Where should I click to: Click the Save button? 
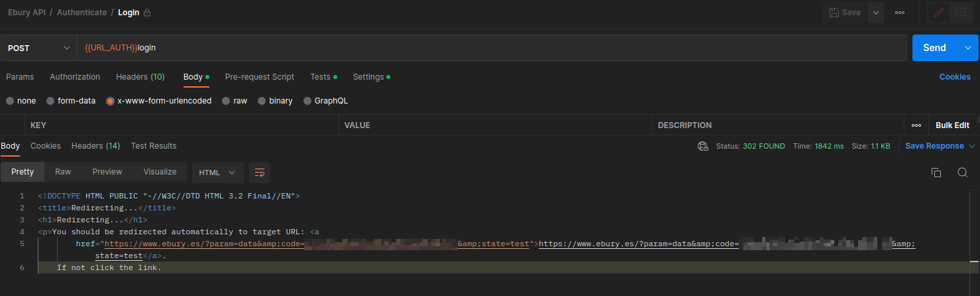845,13
